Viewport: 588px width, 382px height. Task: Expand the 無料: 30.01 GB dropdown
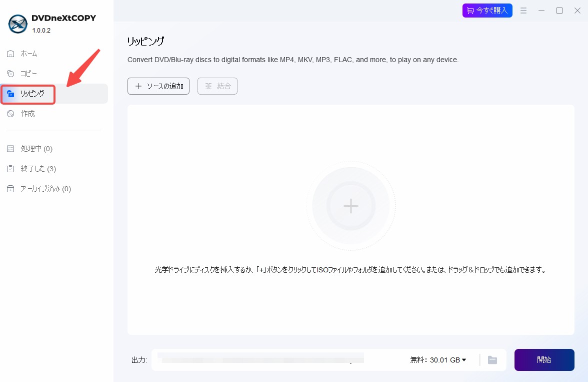tap(438, 360)
